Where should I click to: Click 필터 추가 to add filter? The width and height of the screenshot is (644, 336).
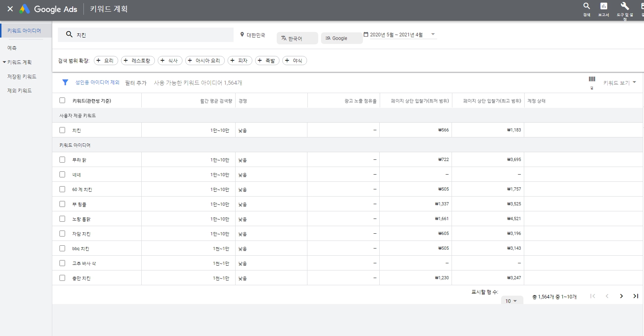(136, 83)
